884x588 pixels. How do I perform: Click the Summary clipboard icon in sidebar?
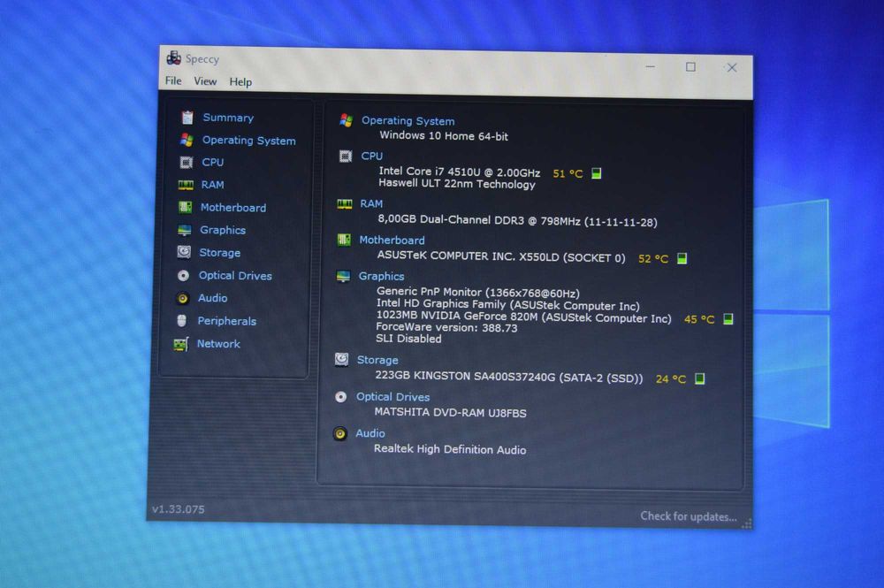click(x=187, y=118)
